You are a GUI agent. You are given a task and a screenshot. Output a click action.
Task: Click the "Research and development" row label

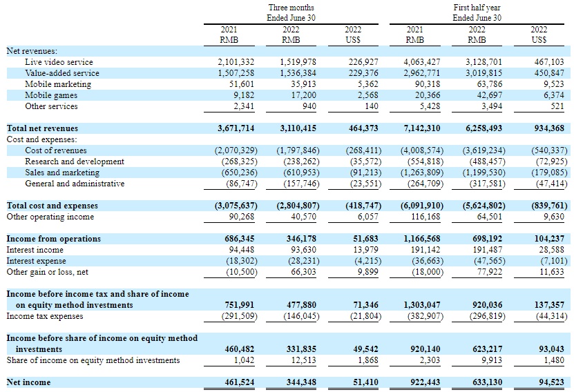(x=75, y=161)
